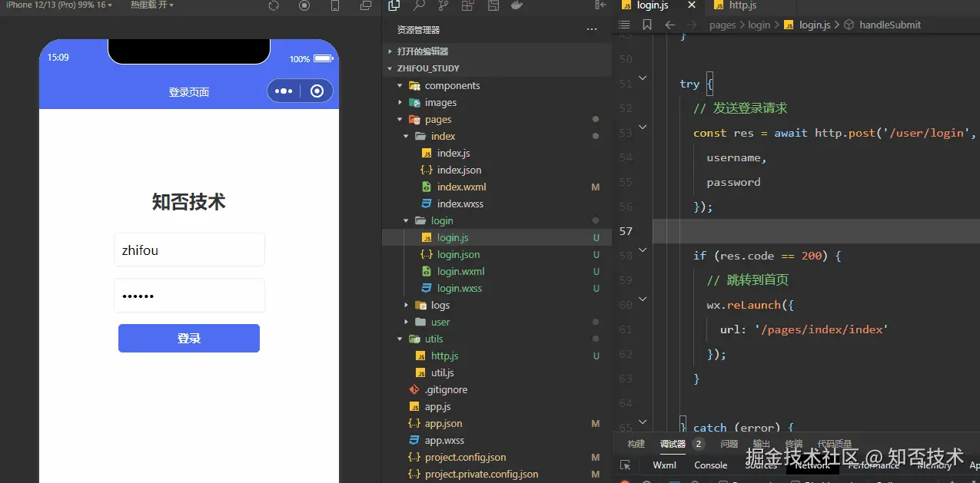Open index.wxml file
Screen dimensions: 980x483
tap(461, 187)
